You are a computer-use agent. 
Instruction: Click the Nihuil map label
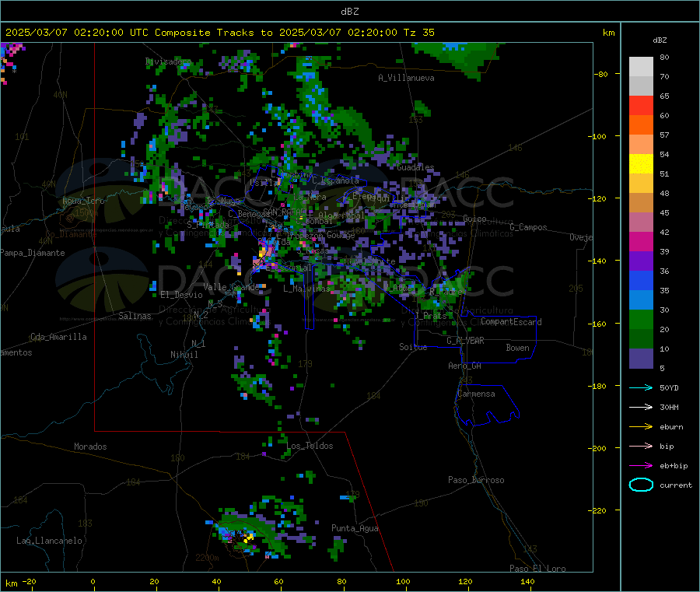point(184,355)
